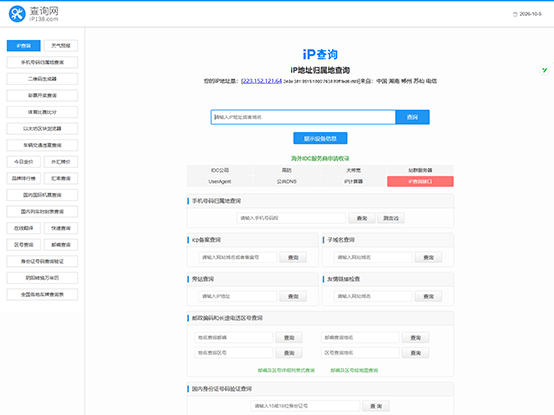554x415 pixels.
Task: Open the green 邮编及区号 map query link
Action: pos(354,370)
